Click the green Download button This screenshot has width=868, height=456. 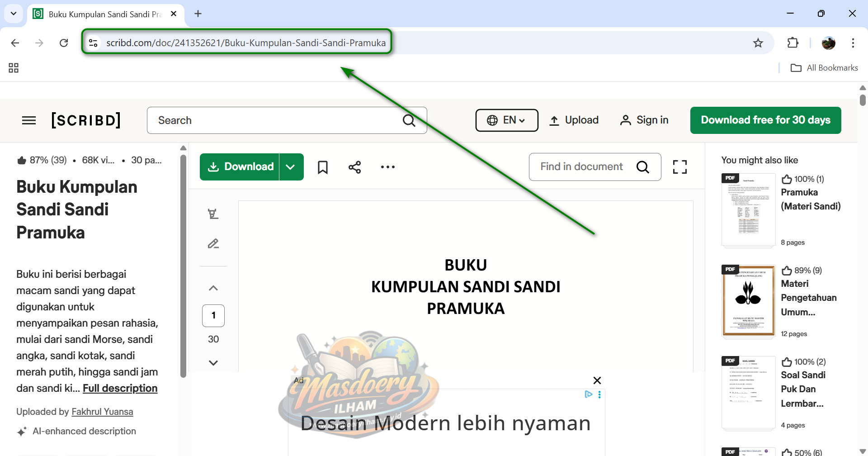pos(240,167)
